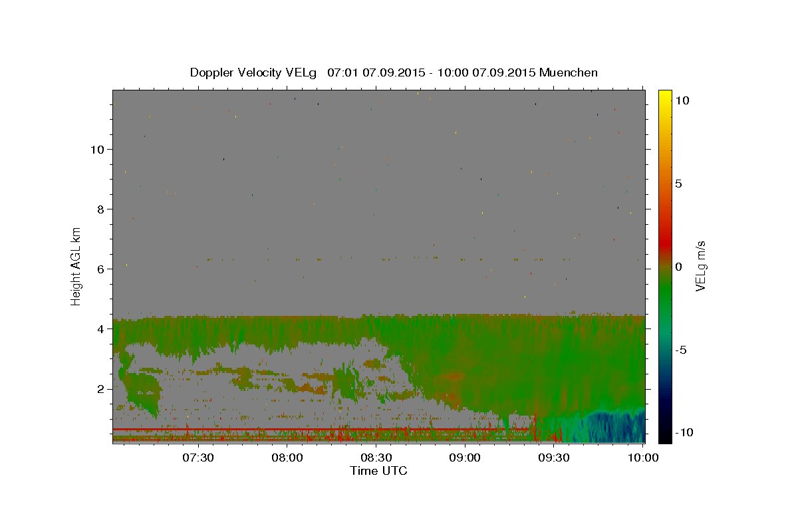Click the colorbar value '5'
Image resolution: width=798 pixels, height=532 pixels.
pos(678,184)
